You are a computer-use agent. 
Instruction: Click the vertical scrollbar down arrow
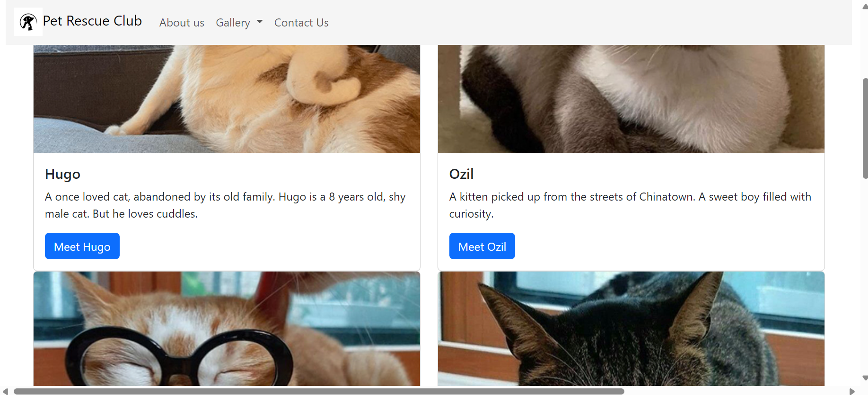(865, 378)
